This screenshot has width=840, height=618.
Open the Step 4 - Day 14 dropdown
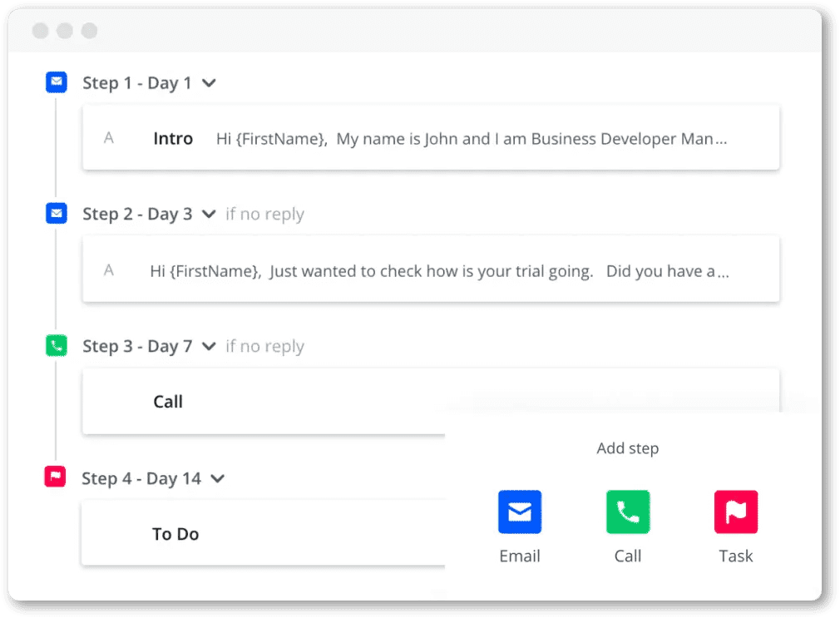pos(218,478)
